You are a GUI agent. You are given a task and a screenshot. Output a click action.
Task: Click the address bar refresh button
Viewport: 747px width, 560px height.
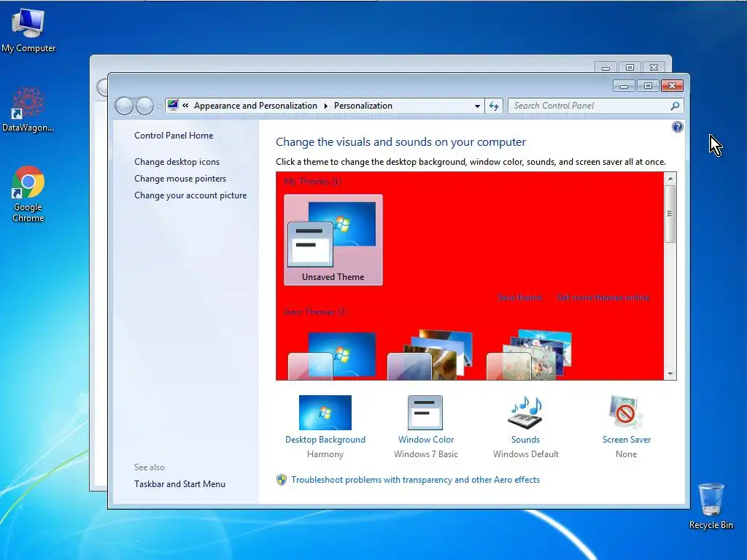click(x=494, y=106)
